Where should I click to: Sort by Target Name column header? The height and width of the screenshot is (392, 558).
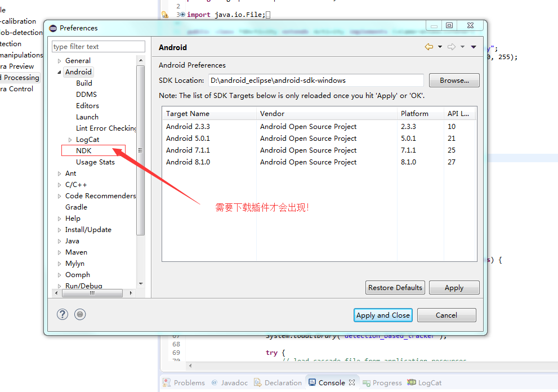pyautogui.click(x=209, y=114)
